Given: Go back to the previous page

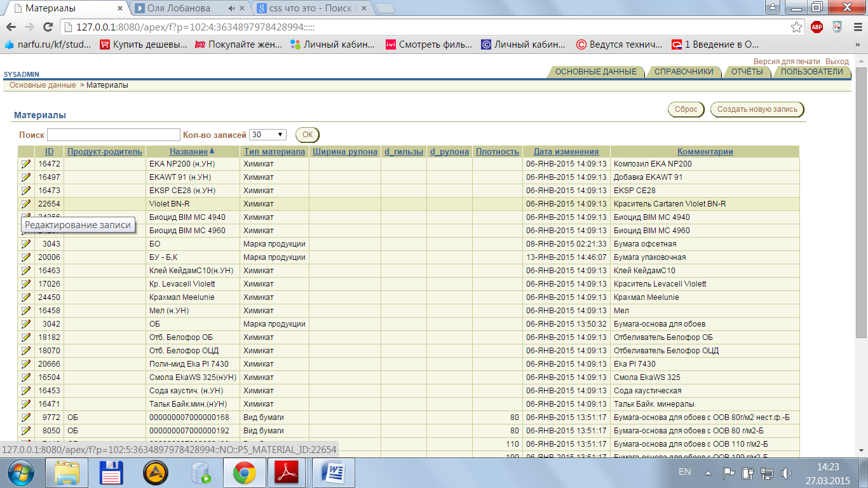Looking at the screenshot, I should 11,27.
